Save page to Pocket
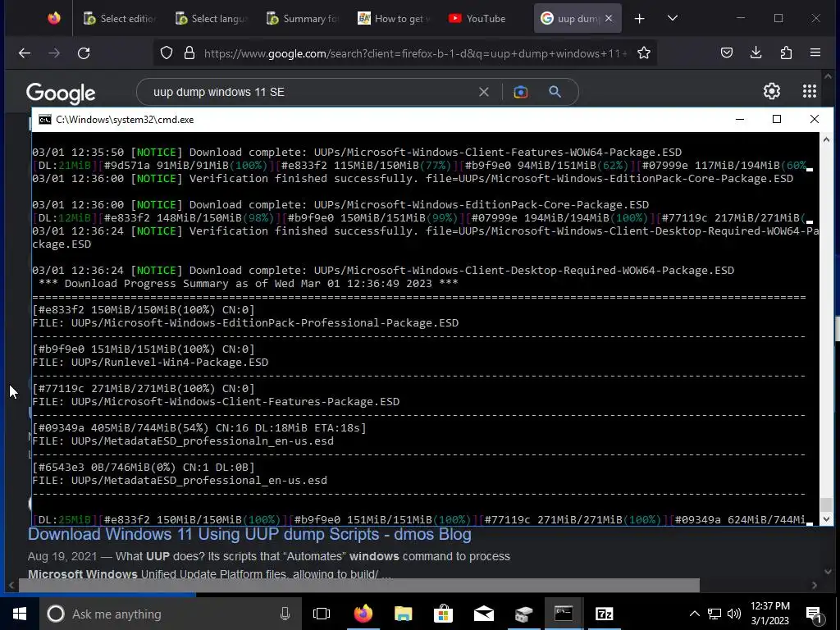The width and height of the screenshot is (840, 630). 727,52
